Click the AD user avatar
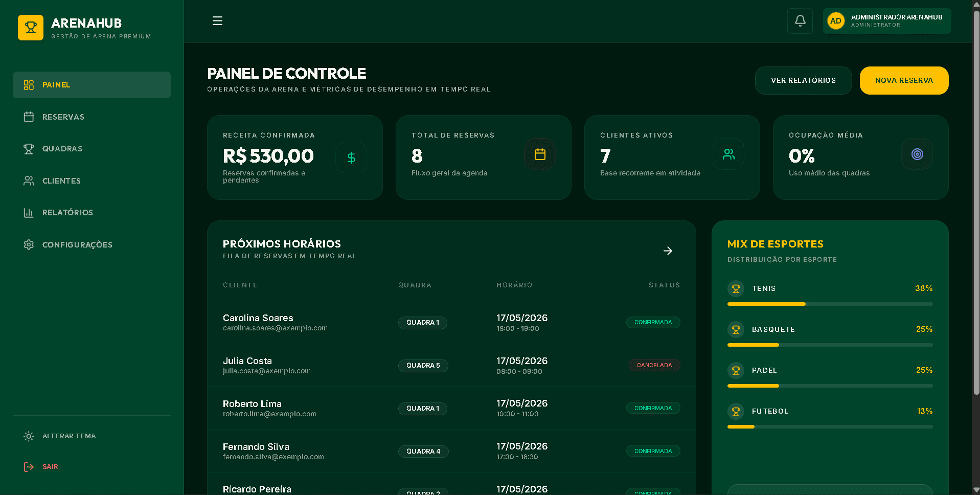Screen dimensions: 980x495 tap(836, 21)
